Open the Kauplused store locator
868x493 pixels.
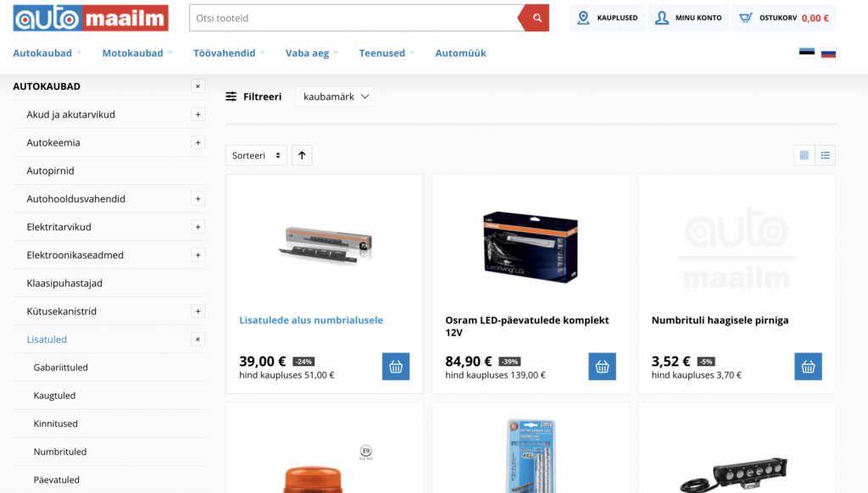[607, 18]
